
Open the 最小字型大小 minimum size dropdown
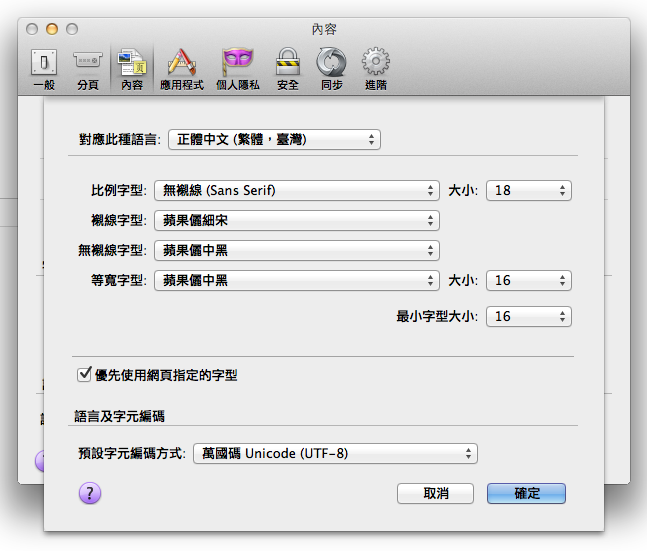click(529, 317)
